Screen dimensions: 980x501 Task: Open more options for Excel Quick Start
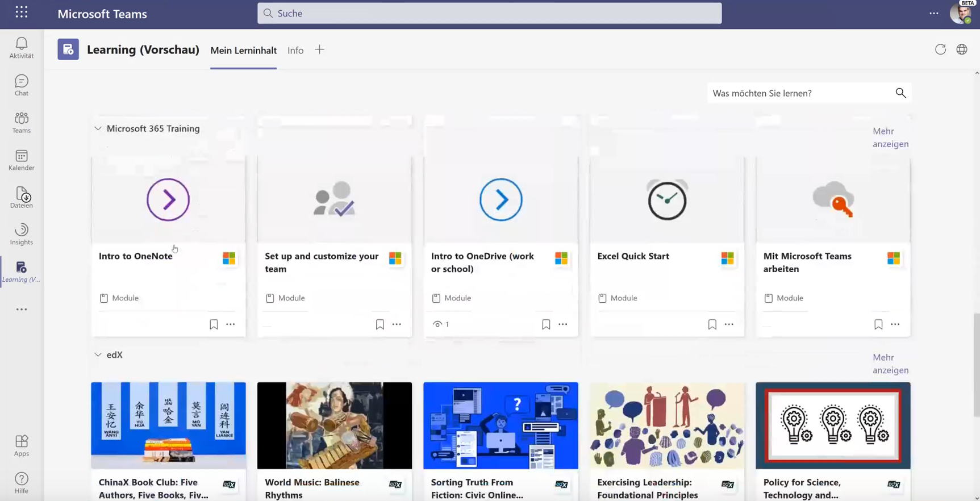(729, 324)
